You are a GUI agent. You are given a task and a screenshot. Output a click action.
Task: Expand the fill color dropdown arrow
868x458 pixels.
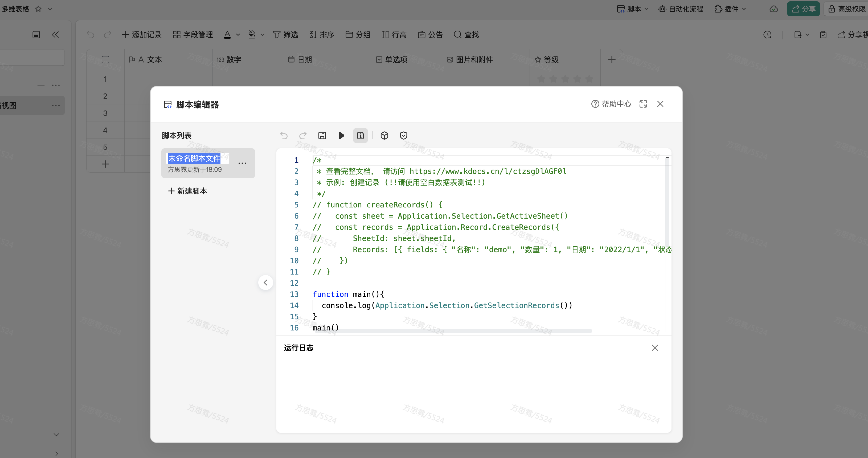(x=263, y=34)
